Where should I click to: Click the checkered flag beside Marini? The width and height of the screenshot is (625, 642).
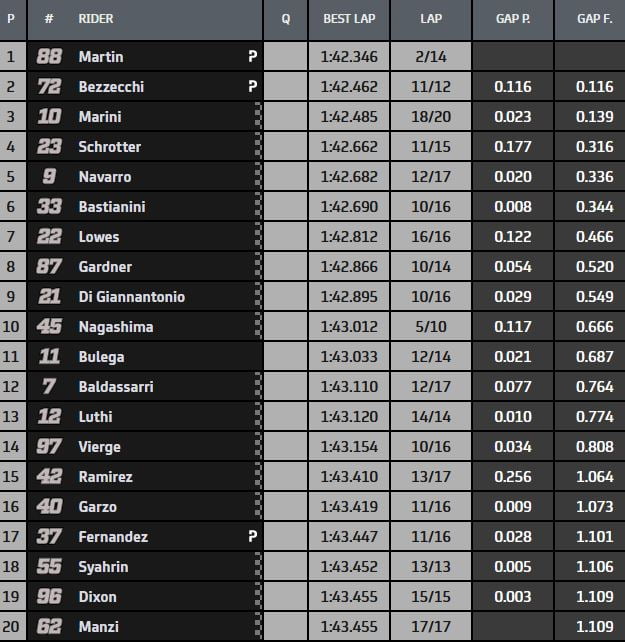pyautogui.click(x=258, y=117)
